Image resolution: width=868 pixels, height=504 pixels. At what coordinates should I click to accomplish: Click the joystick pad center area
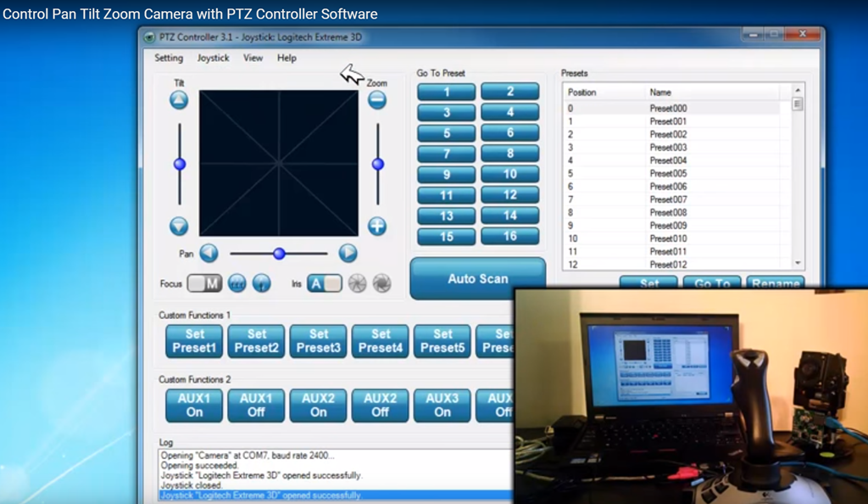click(x=278, y=164)
